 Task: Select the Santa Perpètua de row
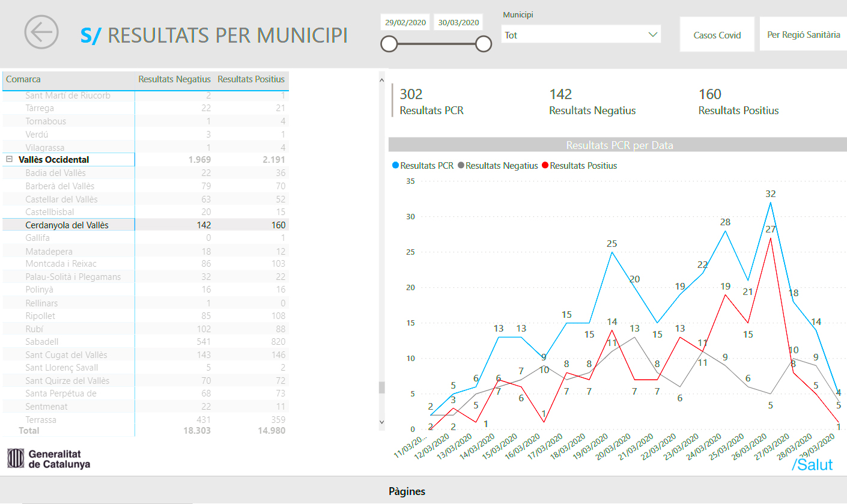coord(145,393)
